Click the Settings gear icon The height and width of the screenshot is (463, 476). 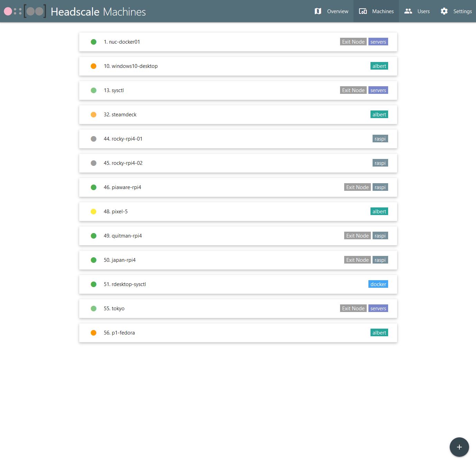coord(444,11)
